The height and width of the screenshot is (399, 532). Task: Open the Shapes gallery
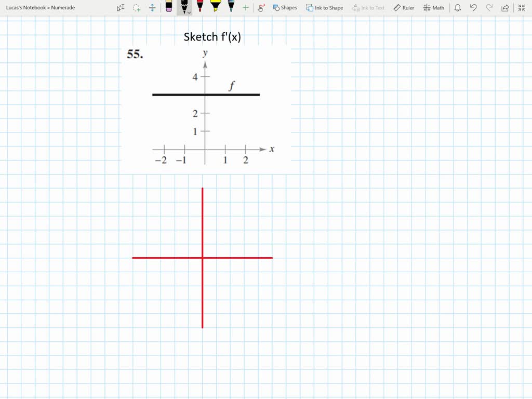pos(285,7)
